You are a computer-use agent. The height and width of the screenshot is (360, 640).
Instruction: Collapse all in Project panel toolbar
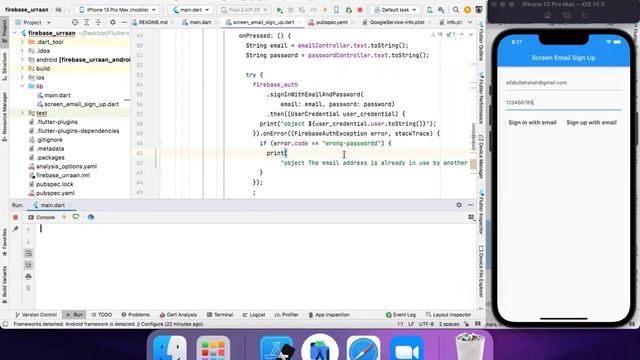pos(98,22)
